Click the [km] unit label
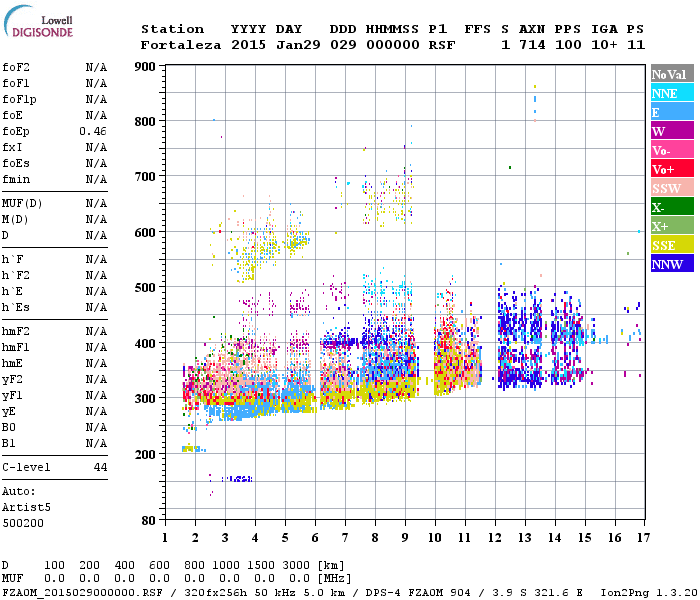Screen dimensions: 700x600 pos(331,565)
